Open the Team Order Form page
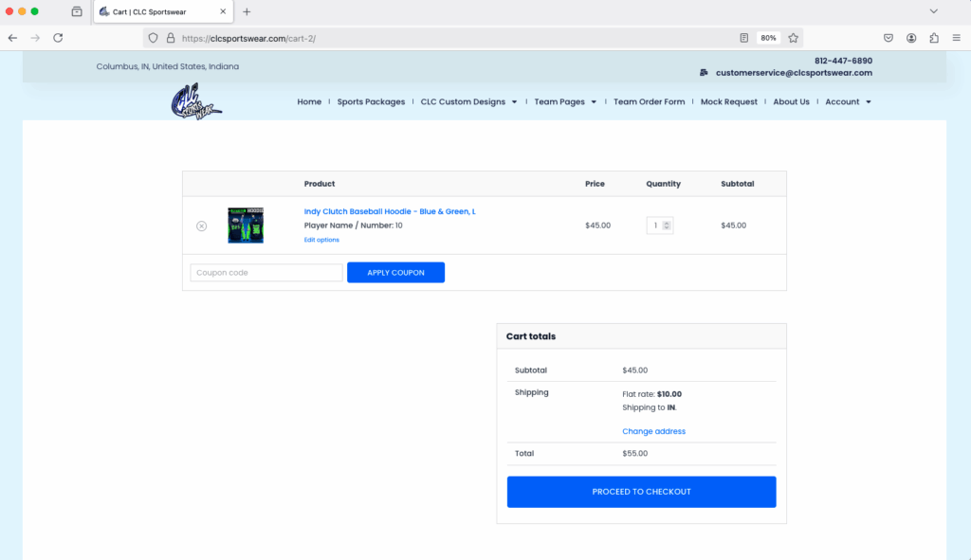971x560 pixels. pyautogui.click(x=649, y=101)
